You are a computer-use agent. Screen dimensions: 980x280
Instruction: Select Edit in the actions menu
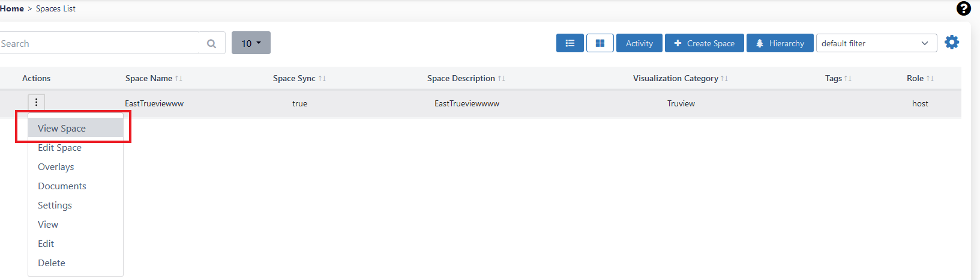[x=76, y=243]
